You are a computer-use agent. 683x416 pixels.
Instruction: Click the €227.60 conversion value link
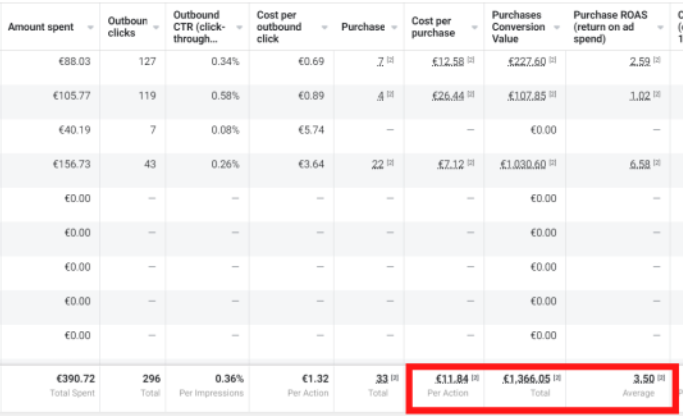[x=527, y=61]
